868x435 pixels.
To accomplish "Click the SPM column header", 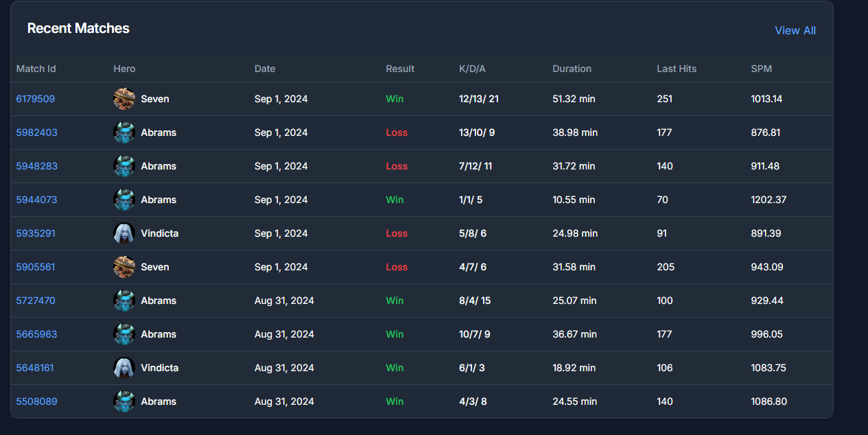I will [x=761, y=69].
